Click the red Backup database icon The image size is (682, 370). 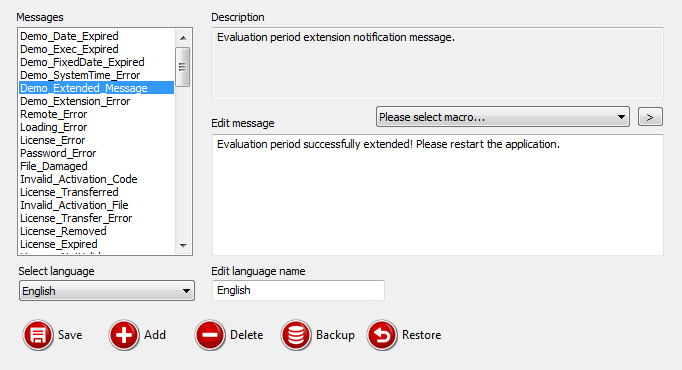[296, 335]
